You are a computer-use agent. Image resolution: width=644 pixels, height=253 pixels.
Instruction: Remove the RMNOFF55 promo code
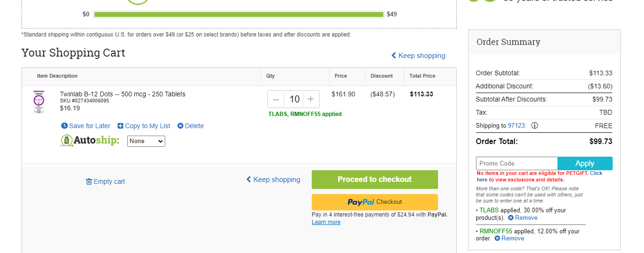pos(509,238)
